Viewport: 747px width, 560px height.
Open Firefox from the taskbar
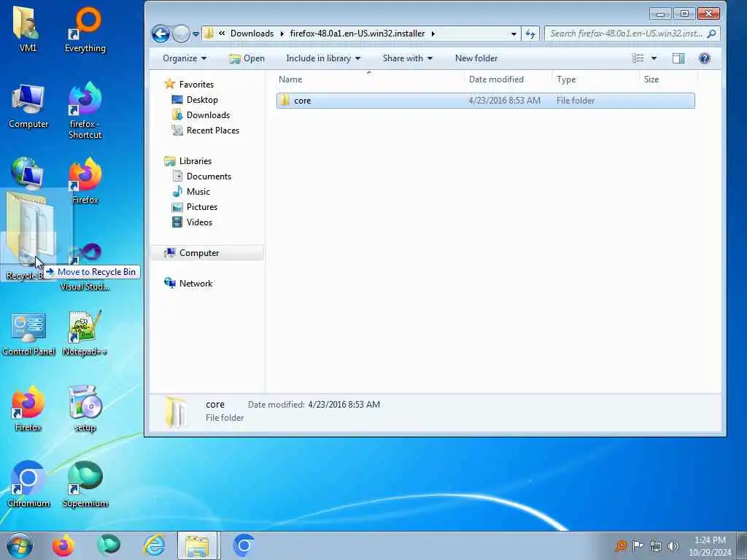pyautogui.click(x=63, y=545)
